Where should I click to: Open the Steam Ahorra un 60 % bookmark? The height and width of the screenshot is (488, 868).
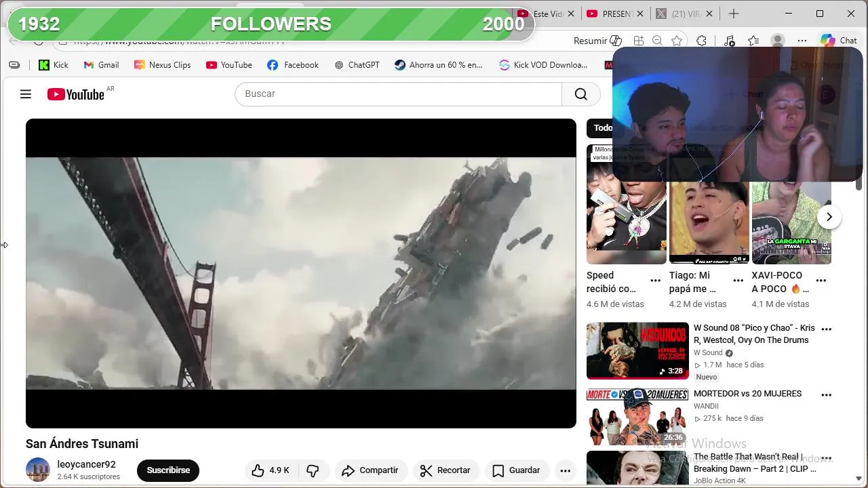pos(439,65)
